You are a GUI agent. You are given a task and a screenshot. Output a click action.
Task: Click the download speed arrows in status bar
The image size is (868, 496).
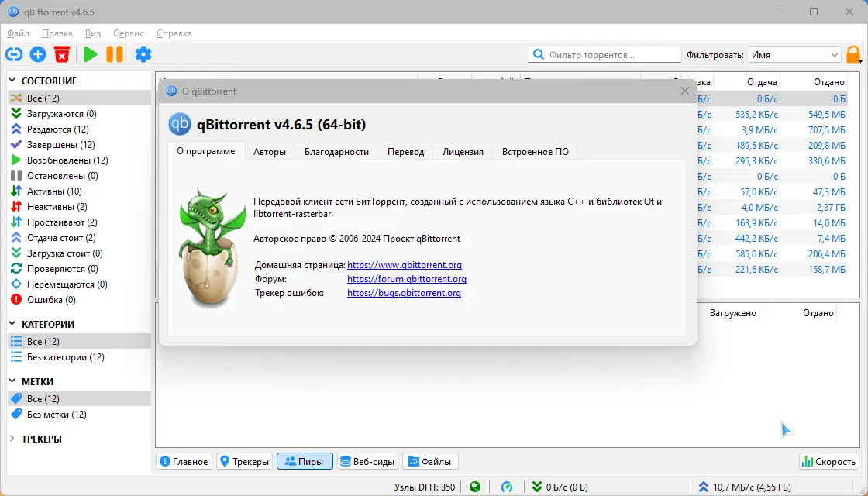pyautogui.click(x=536, y=487)
